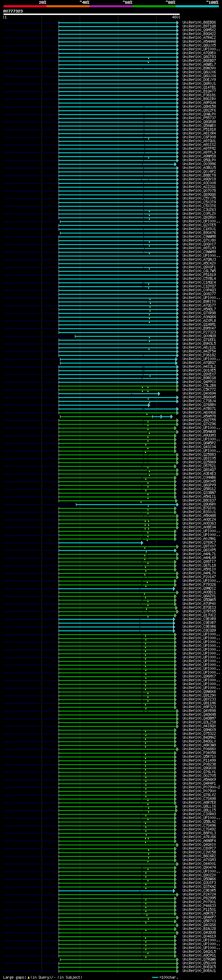Select label UniRef100_A8WEL7
The height and width of the screenshot is (980, 222).
(199, 65)
